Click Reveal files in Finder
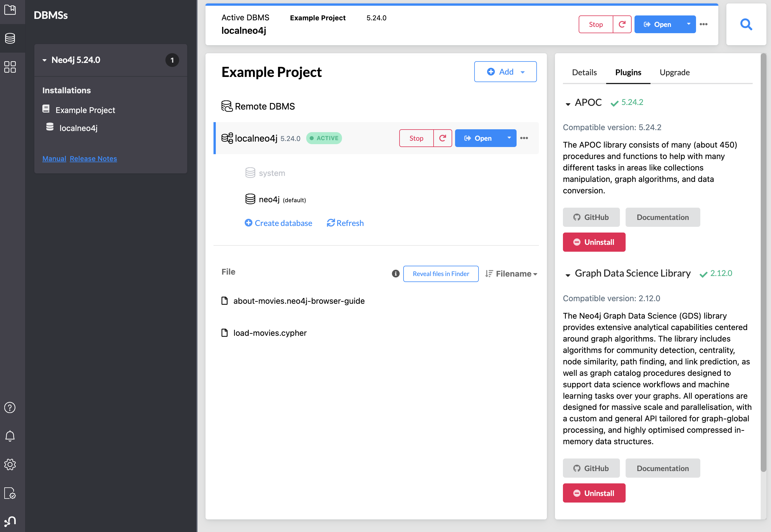The image size is (771, 532). click(441, 274)
